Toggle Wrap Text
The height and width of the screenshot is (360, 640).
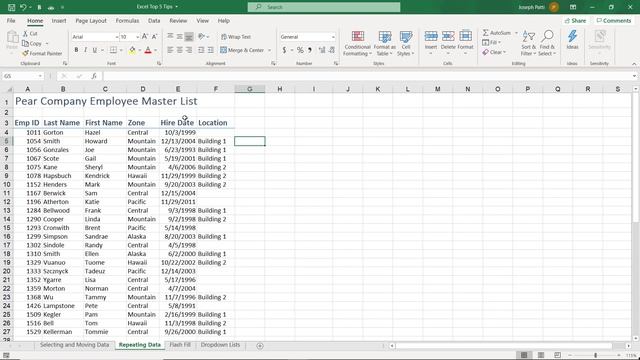tap(236, 37)
